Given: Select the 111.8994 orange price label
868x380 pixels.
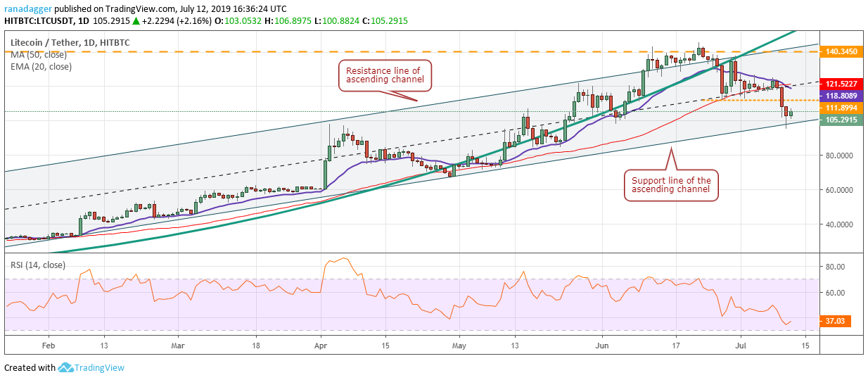Looking at the screenshot, I should tap(841, 108).
